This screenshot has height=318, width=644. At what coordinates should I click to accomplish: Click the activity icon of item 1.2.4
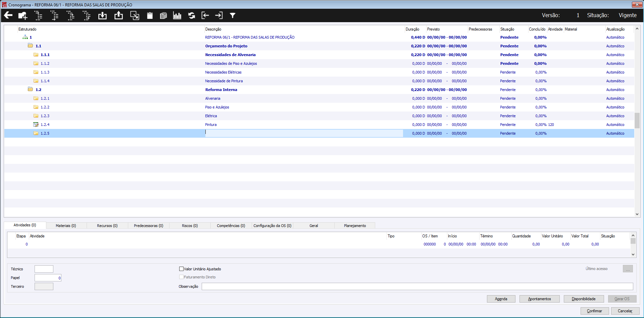click(36, 125)
